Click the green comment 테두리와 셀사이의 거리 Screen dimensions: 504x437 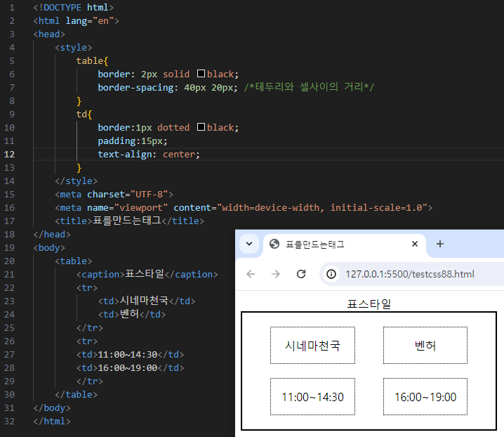[x=309, y=87]
